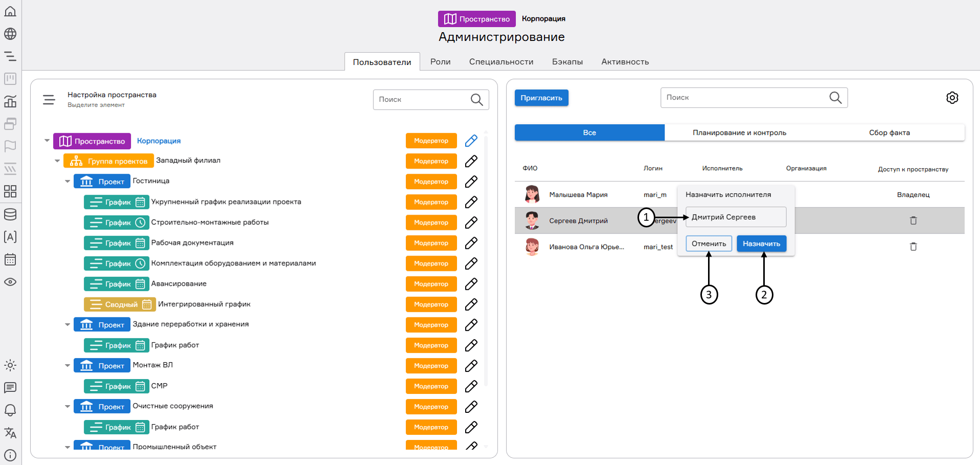Open the calendar icon in the sidebar
980x465 pixels.
tap(10, 260)
